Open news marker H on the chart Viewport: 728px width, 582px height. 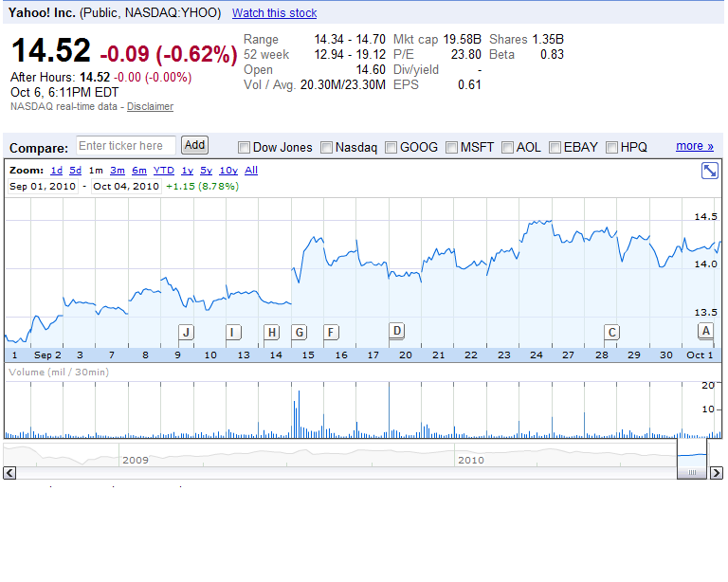(272, 333)
